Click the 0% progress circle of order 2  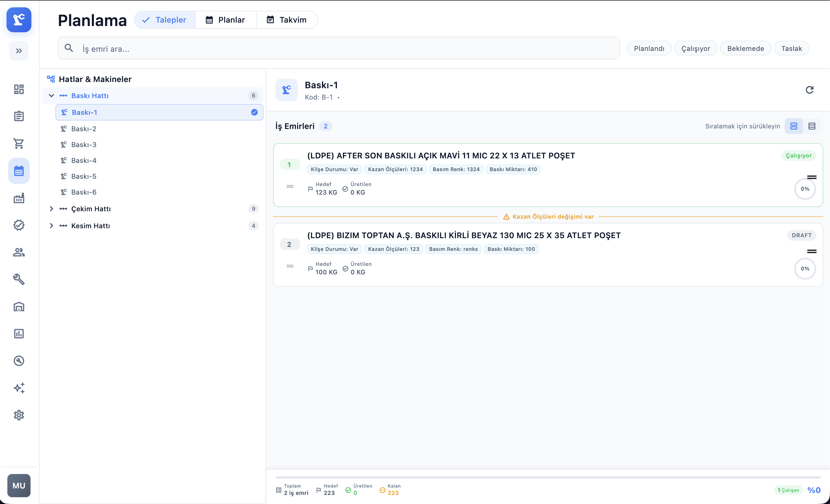pyautogui.click(x=805, y=268)
